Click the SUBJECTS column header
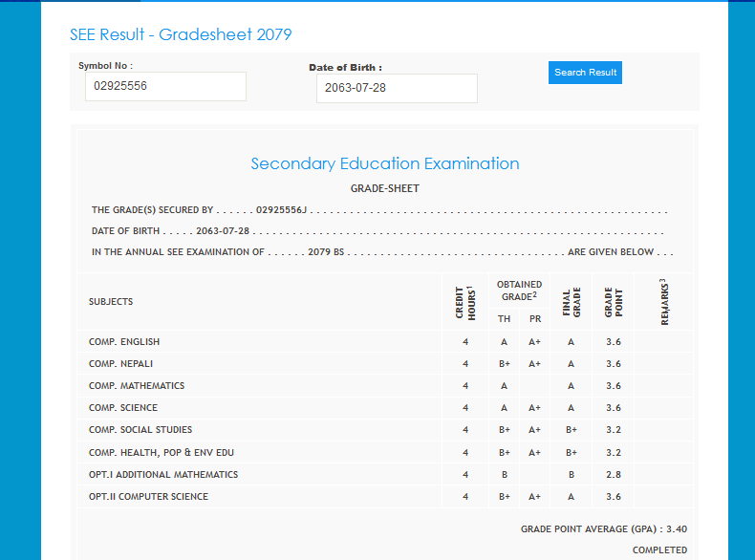 tap(111, 302)
